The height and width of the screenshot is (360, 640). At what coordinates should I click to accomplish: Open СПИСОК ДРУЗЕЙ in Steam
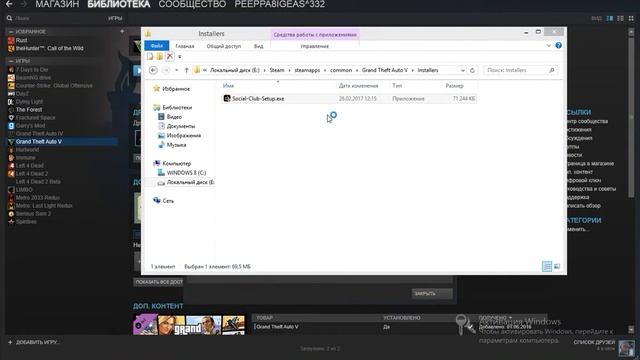pos(594,342)
